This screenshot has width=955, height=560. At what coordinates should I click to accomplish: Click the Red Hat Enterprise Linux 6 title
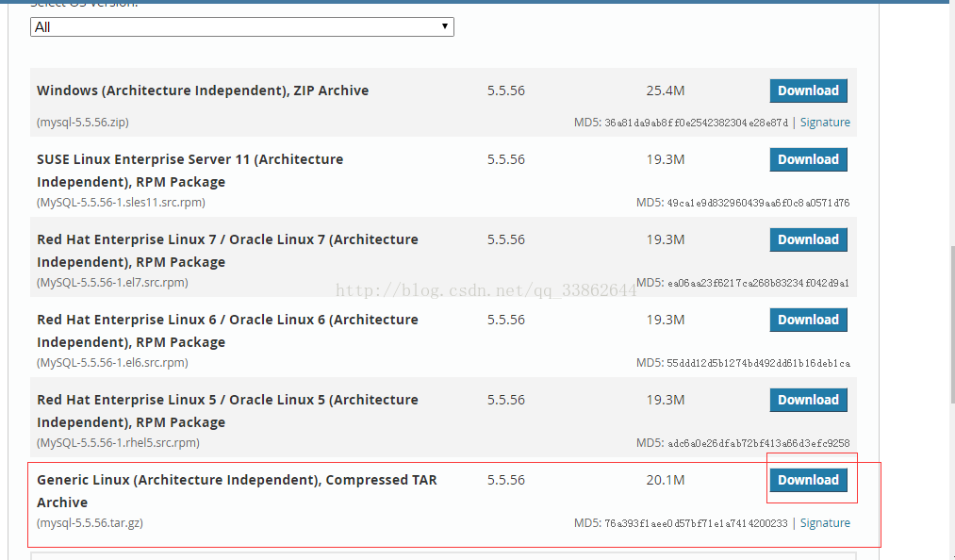pos(227,331)
